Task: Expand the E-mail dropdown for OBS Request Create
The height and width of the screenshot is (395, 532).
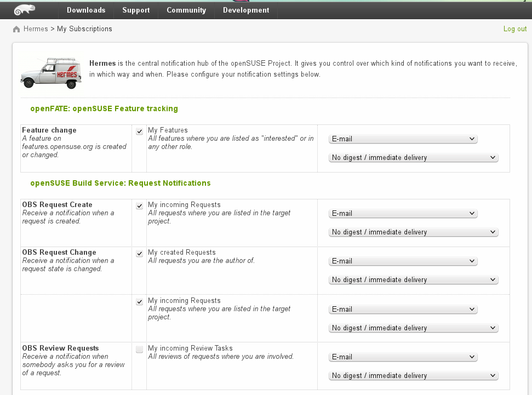Action: point(403,214)
